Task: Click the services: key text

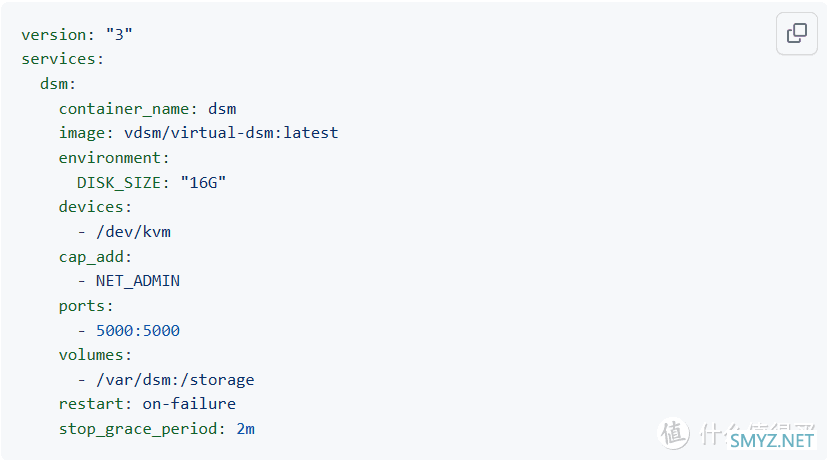Action: coord(62,59)
